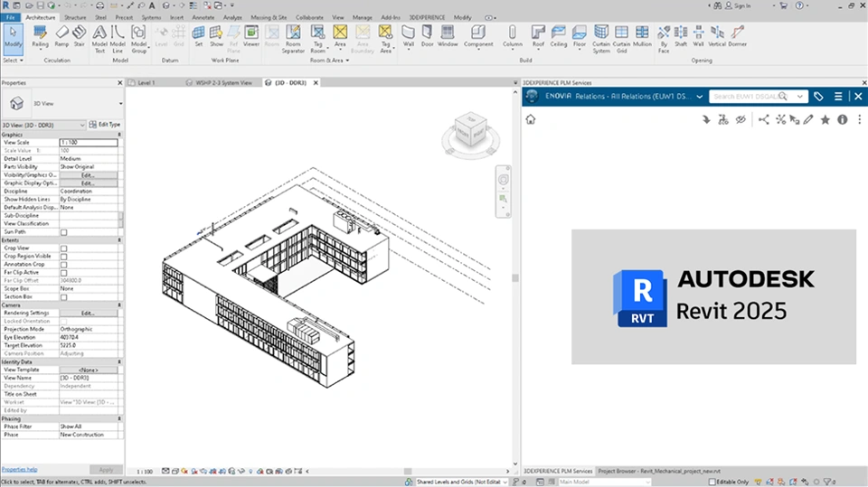Select the Ceiling tool
This screenshot has height=487, width=868.
coord(558,36)
